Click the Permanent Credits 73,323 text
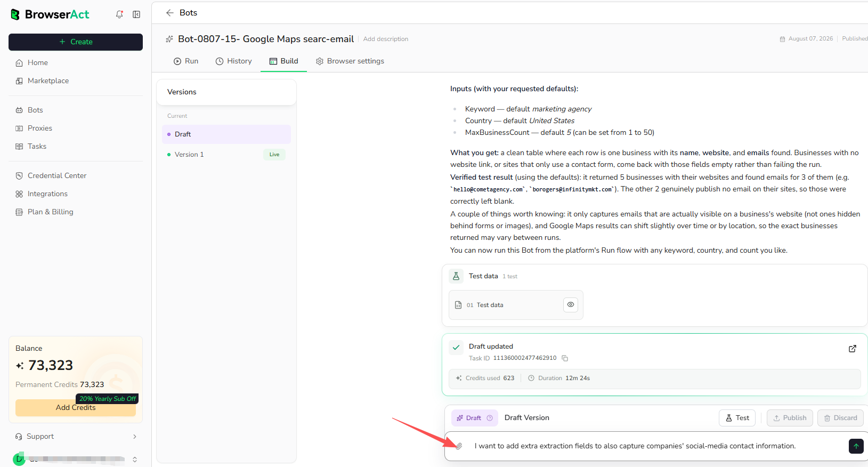Viewport: 868px width, 467px height. [x=60, y=385]
